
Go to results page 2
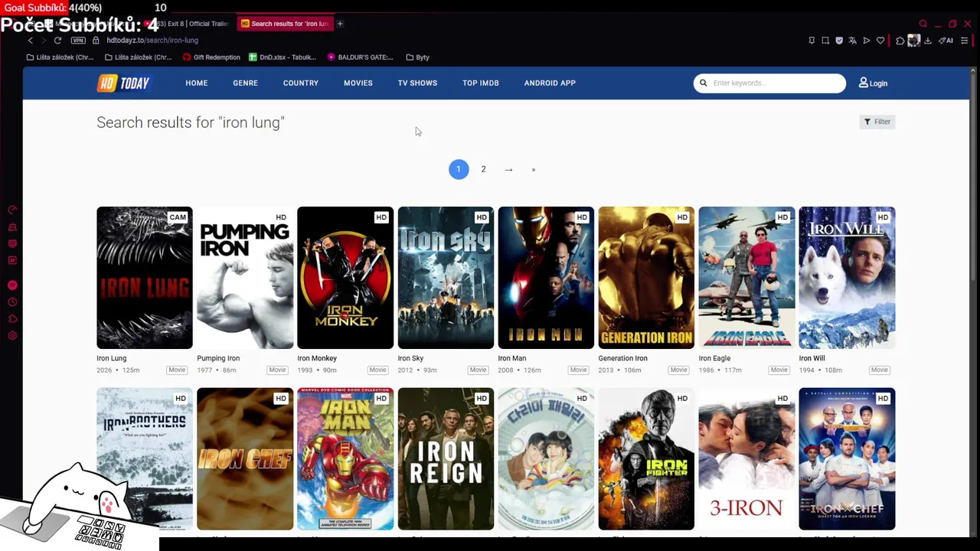[x=483, y=169]
